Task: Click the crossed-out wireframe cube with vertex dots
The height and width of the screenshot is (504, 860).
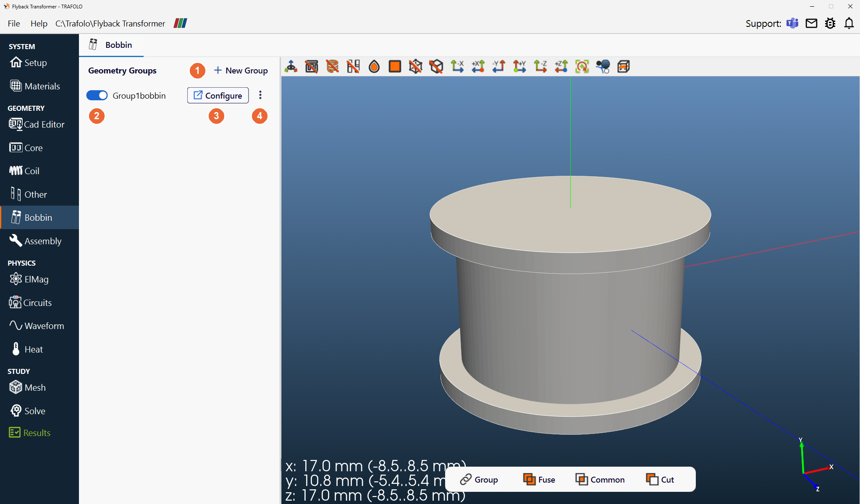Action: (416, 66)
